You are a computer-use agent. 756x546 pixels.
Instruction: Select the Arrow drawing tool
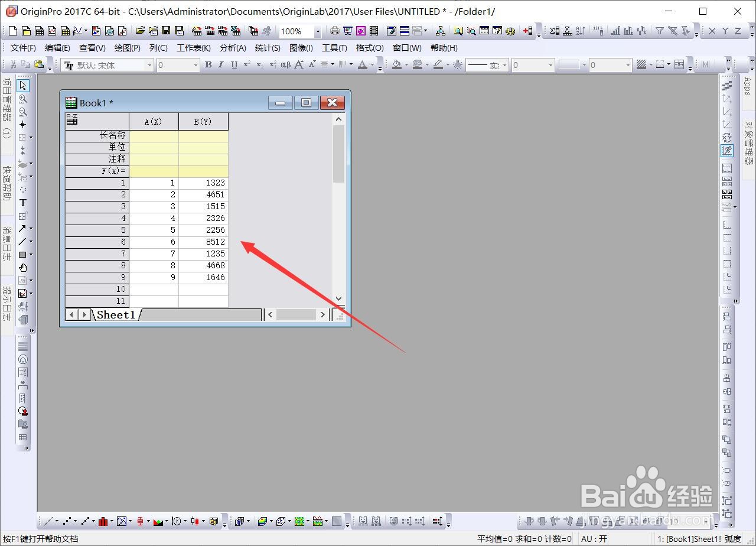[22, 229]
